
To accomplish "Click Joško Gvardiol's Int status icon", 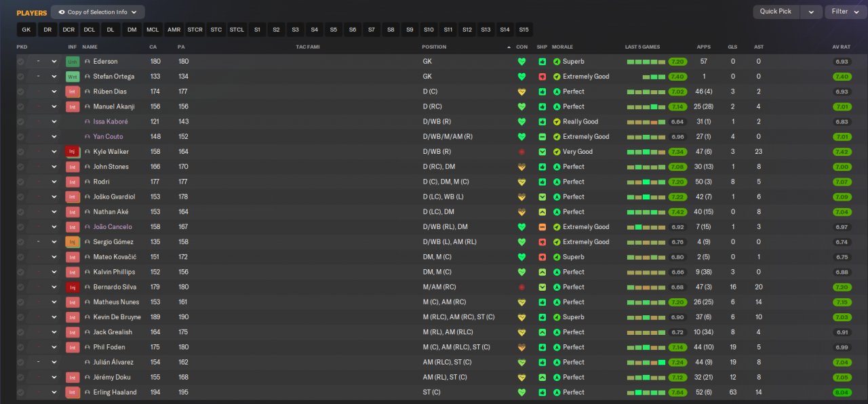I will 73,197.
